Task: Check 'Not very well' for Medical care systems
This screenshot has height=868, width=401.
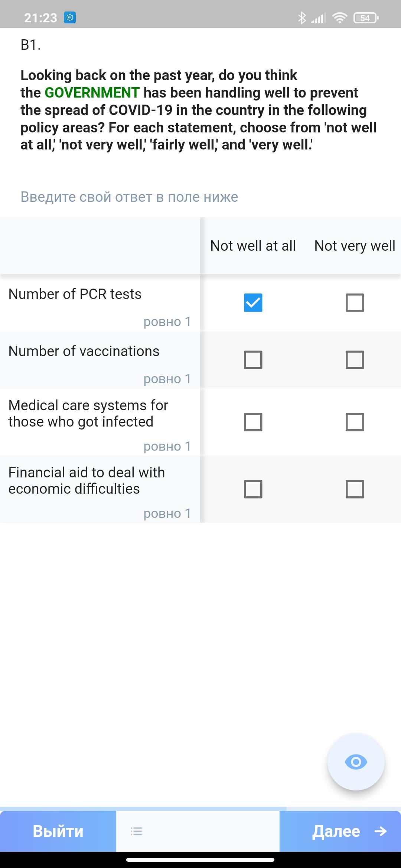Action: pos(355,422)
